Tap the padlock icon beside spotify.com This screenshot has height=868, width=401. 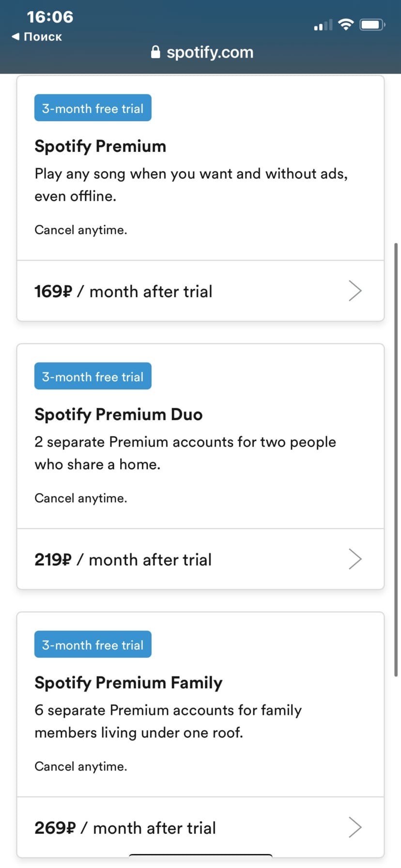coord(155,52)
